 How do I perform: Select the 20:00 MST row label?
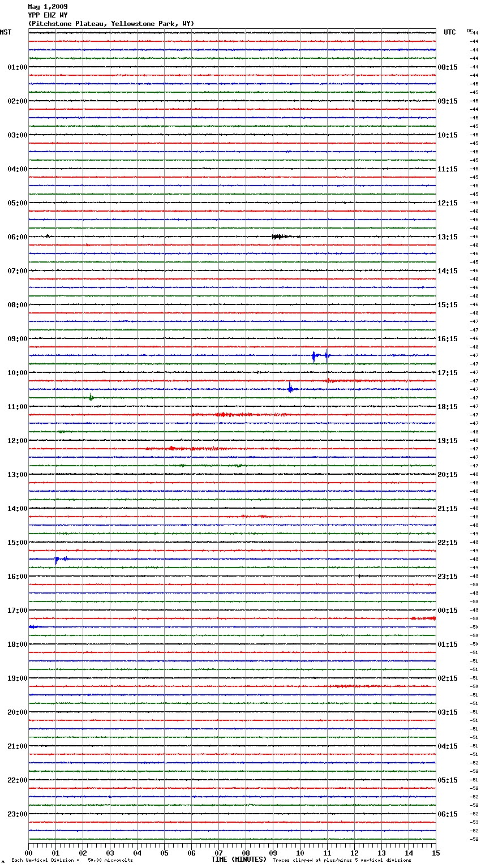[x=17, y=712]
